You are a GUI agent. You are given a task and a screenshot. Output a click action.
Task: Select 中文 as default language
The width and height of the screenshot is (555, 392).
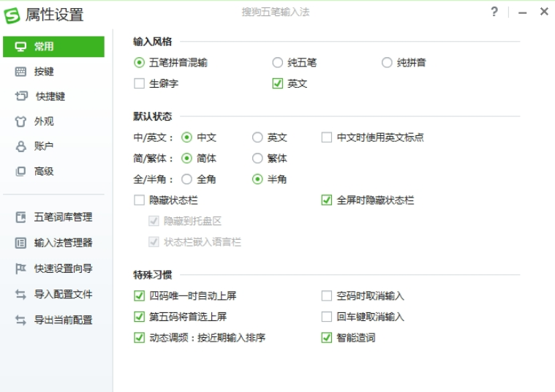(186, 137)
